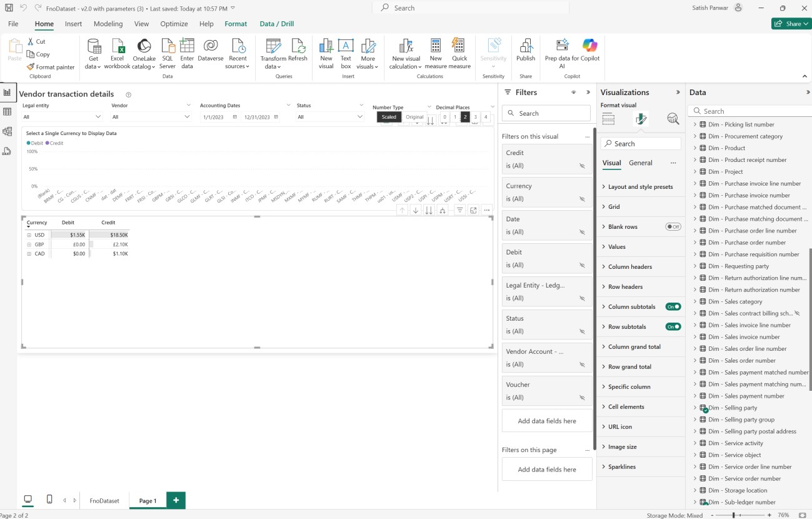Image resolution: width=812 pixels, height=519 pixels.
Task: Click the Format painter tool
Action: (51, 67)
